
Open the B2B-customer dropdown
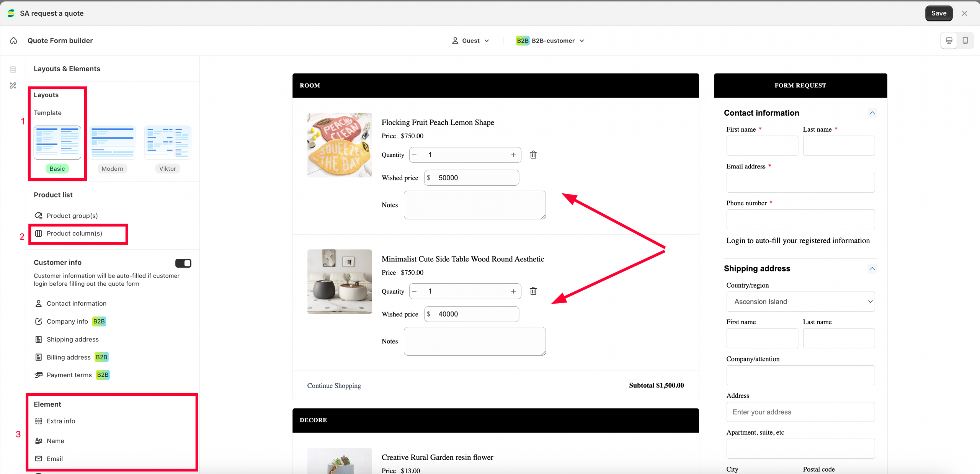point(550,41)
